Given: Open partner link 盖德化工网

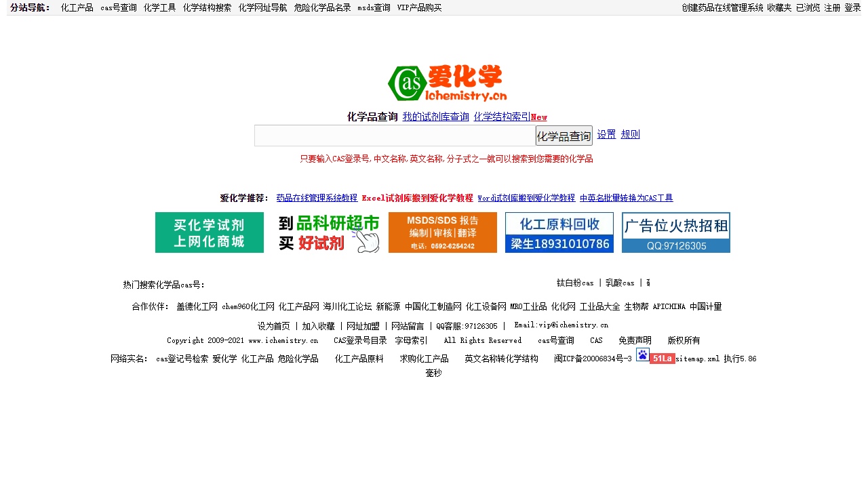Looking at the screenshot, I should pos(197,306).
